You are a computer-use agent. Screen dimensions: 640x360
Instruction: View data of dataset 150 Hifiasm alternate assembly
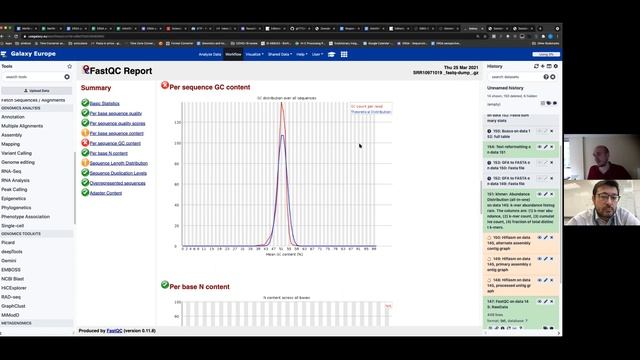click(540, 238)
